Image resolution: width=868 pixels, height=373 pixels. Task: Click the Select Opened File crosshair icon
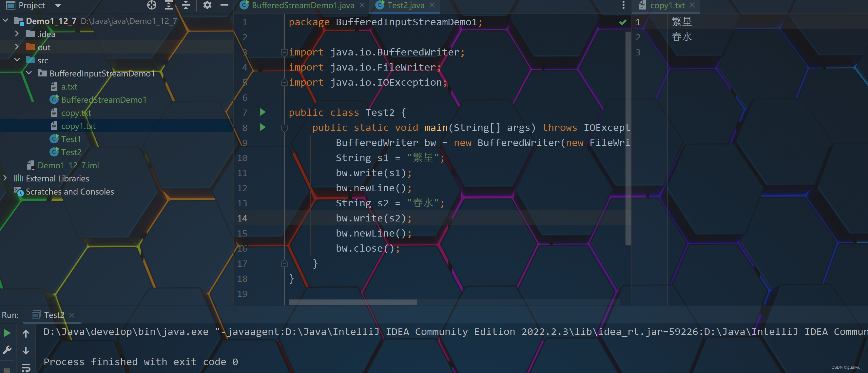coord(152,5)
